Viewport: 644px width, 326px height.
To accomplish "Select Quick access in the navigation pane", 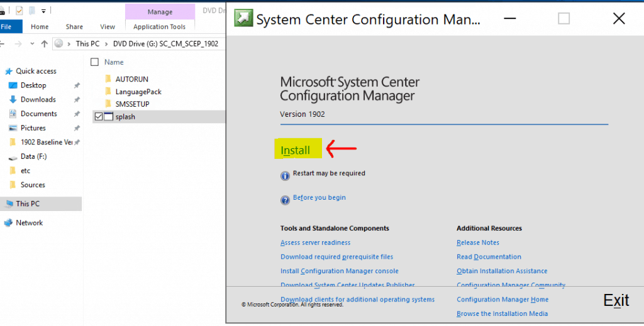I will coord(36,71).
